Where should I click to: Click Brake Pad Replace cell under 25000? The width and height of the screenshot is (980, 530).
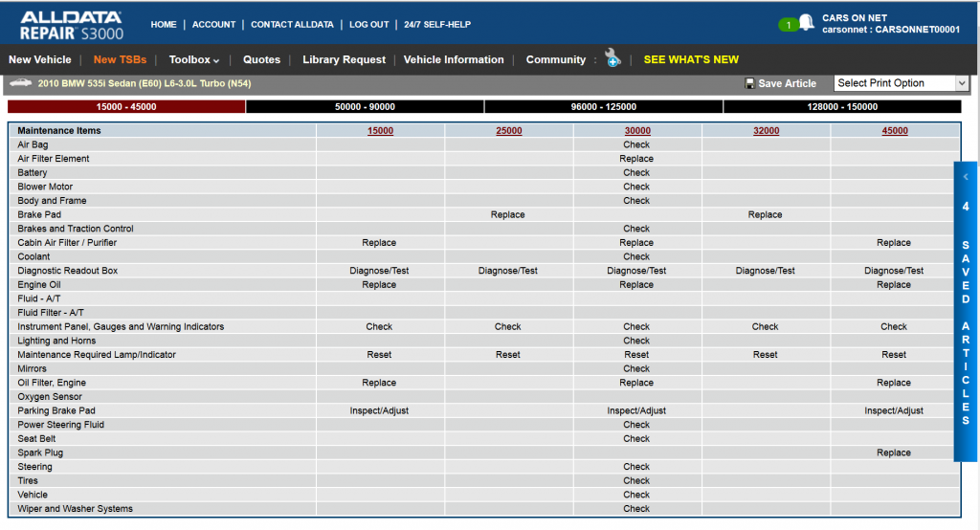(x=507, y=214)
